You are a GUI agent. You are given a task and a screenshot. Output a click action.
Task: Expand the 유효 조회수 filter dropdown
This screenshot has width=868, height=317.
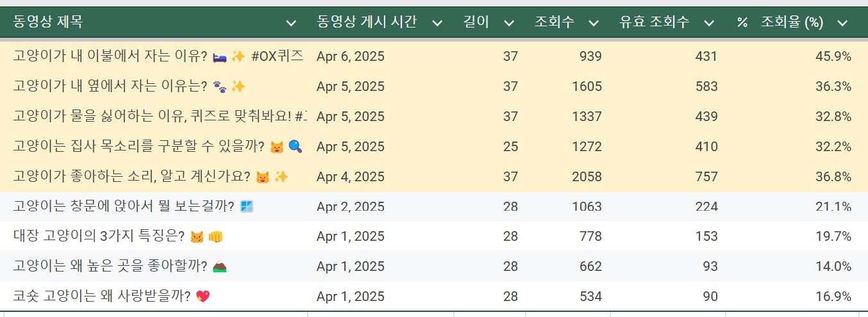tap(709, 23)
